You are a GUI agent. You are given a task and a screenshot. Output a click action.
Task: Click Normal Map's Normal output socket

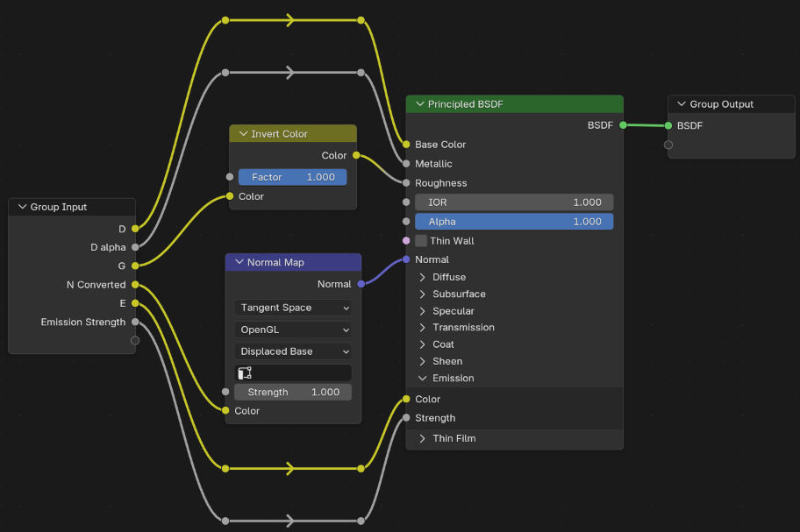point(361,284)
